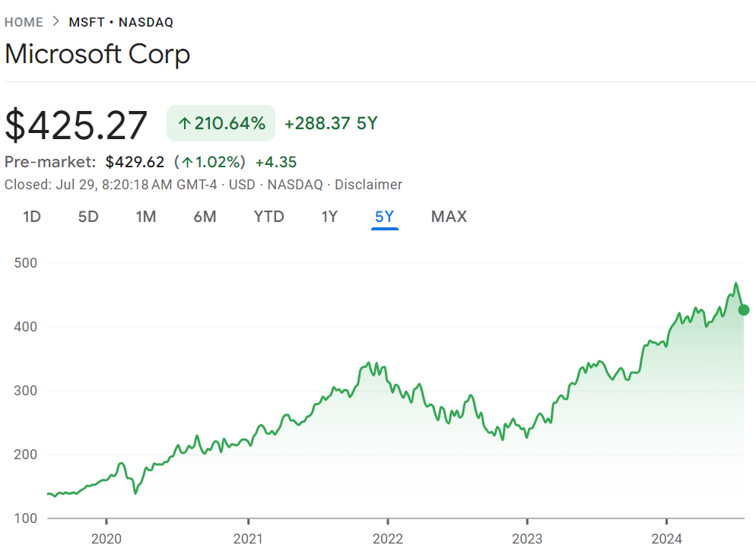Click the green up arrow beside 210.64%

tap(184, 123)
